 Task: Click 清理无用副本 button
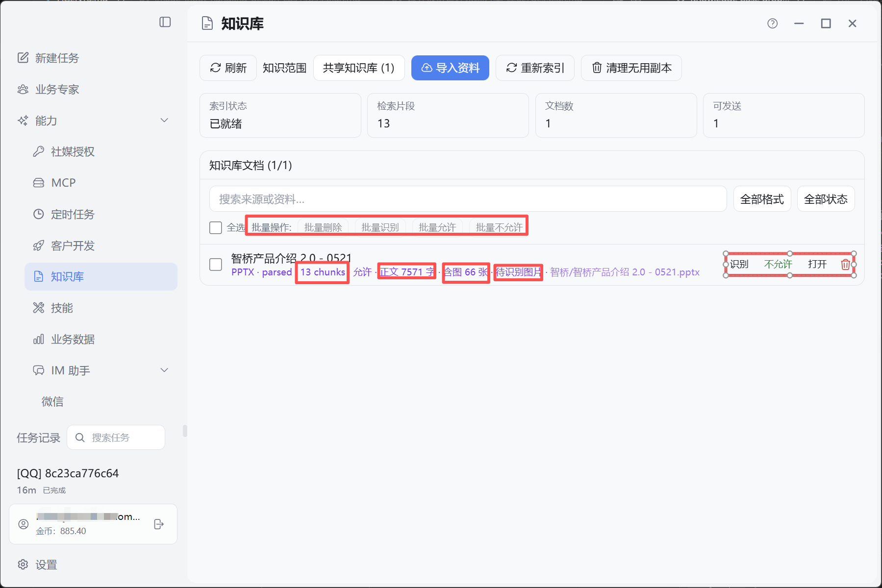[631, 68]
